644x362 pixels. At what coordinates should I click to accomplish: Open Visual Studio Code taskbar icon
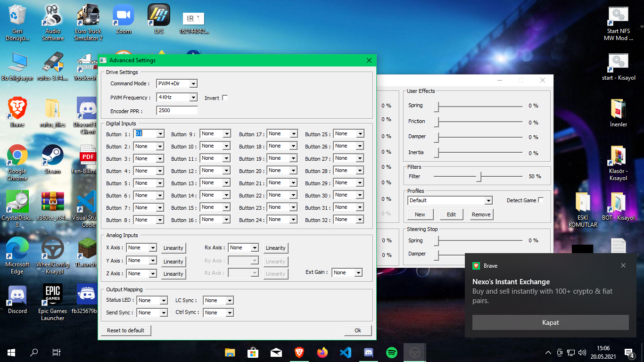(346, 352)
